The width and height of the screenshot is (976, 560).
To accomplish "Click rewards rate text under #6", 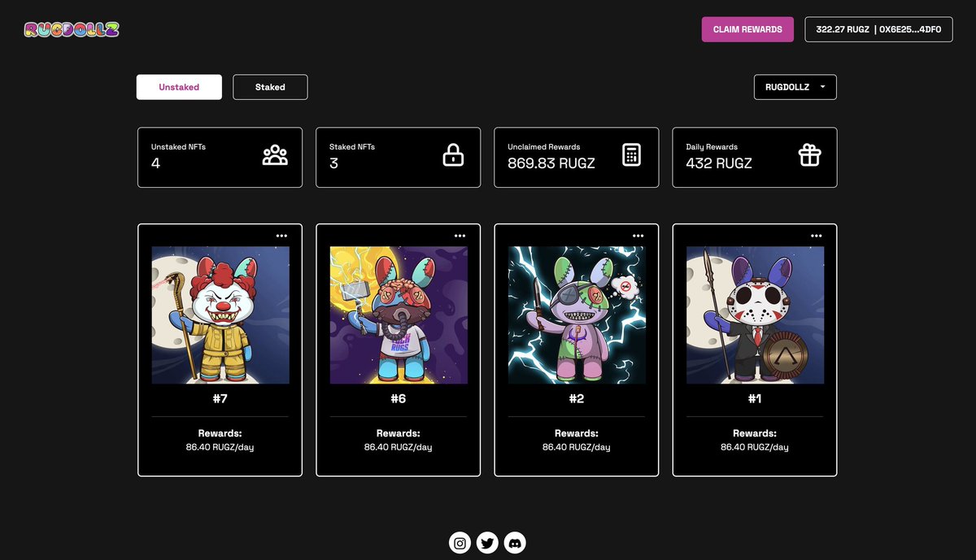I will point(399,447).
